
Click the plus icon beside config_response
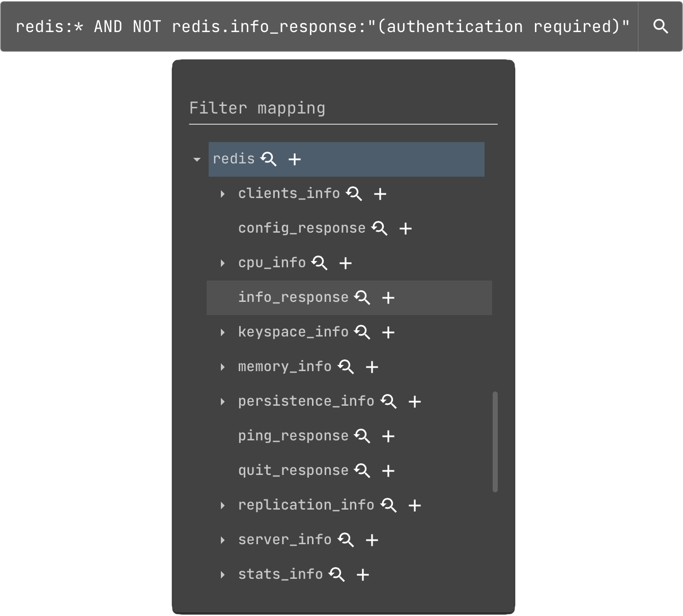[406, 229]
